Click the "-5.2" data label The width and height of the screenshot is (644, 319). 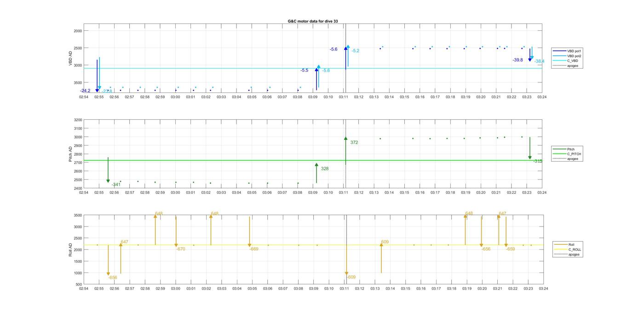click(x=356, y=51)
